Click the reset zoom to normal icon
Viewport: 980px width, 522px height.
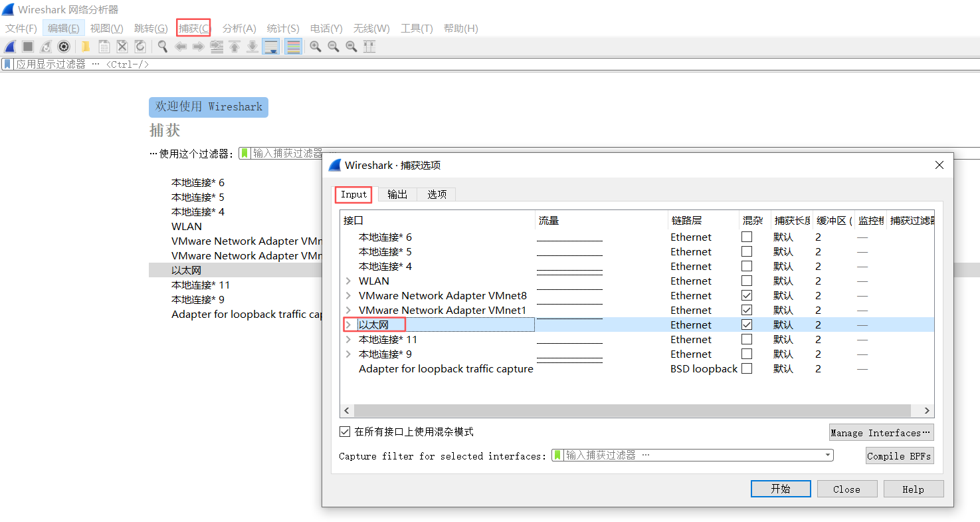(351, 47)
